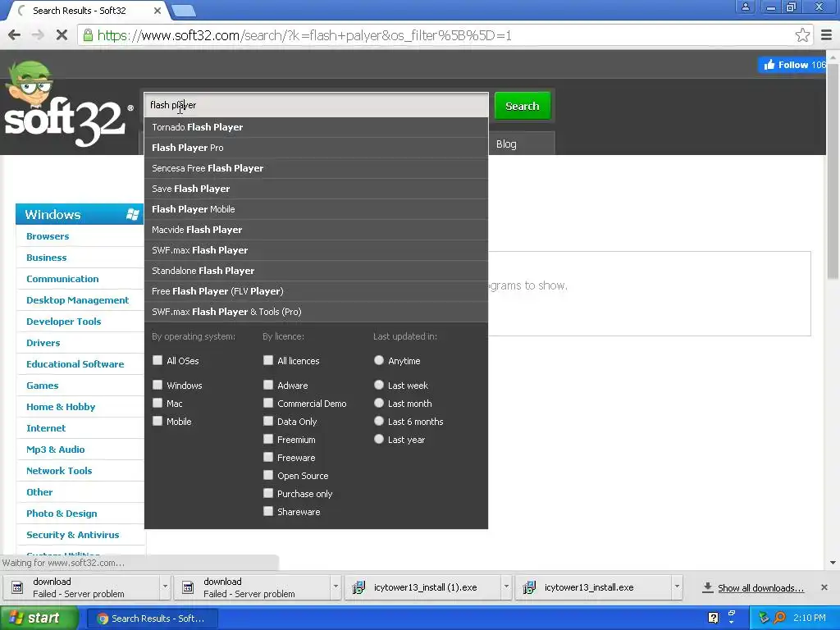Viewport: 840px width, 630px height.
Task: Check the Mac checkbox
Action: 157,403
